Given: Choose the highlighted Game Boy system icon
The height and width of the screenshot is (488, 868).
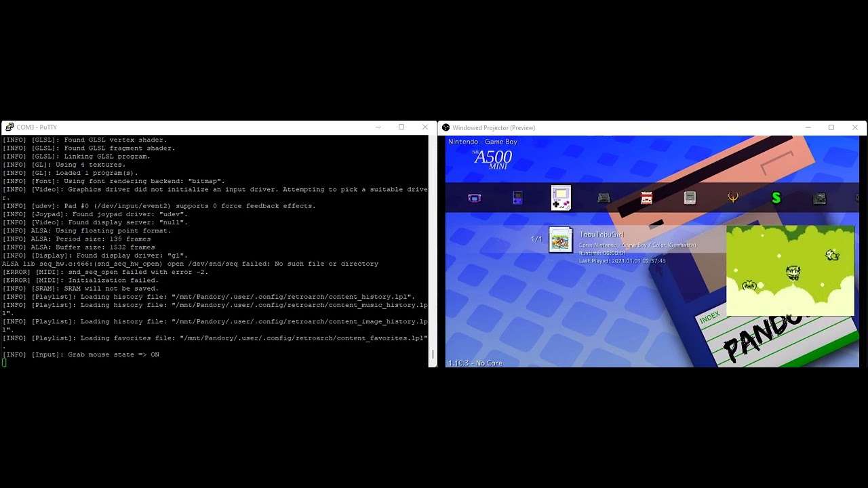Looking at the screenshot, I should pyautogui.click(x=561, y=198).
